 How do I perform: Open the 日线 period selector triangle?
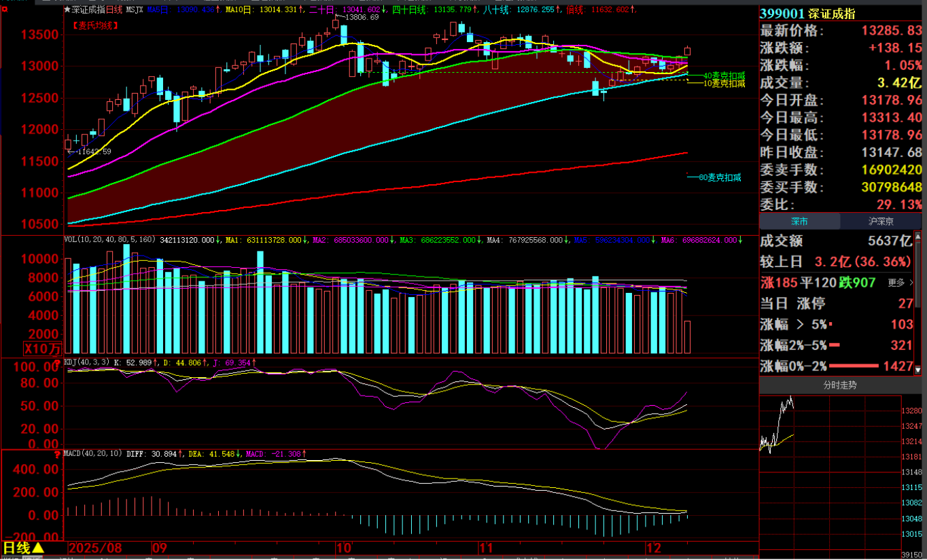click(38, 548)
